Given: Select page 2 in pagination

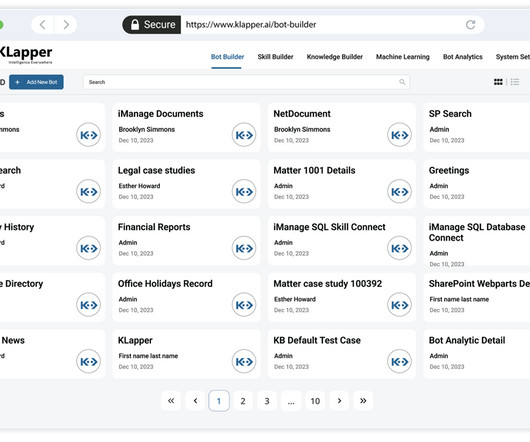Looking at the screenshot, I should (243, 401).
